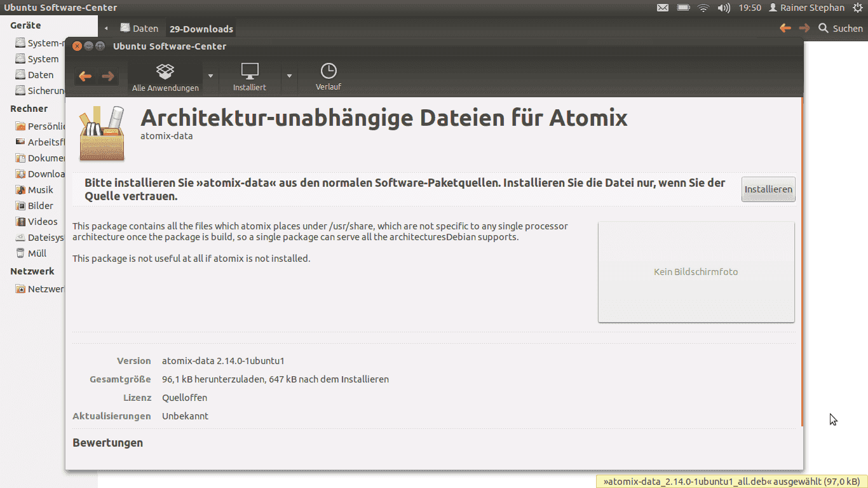Select the Daten path breadcrumb
This screenshot has width=868, height=488.
pyautogui.click(x=139, y=29)
